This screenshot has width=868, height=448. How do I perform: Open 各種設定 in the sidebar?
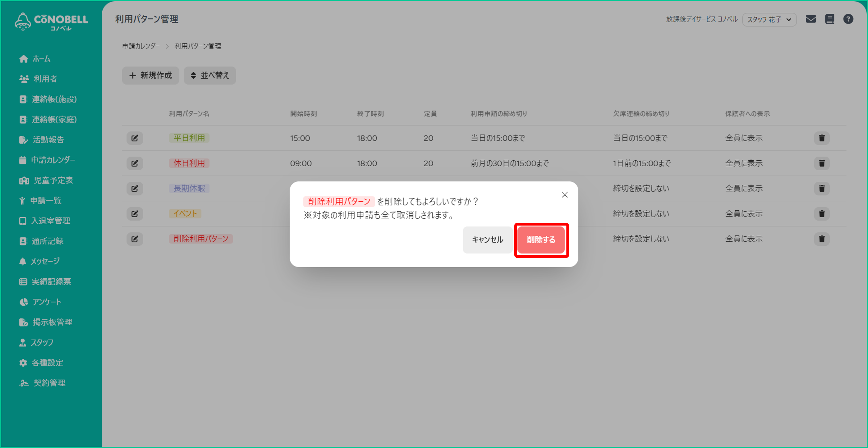(41, 362)
